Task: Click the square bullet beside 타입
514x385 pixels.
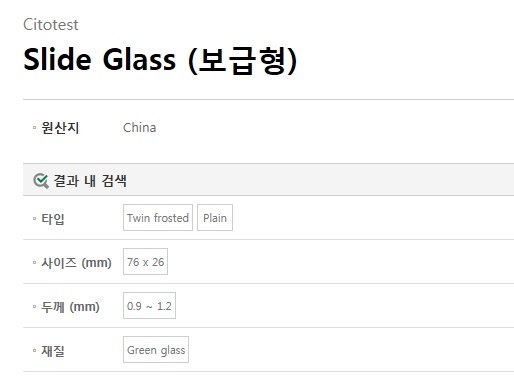Action: (34, 219)
